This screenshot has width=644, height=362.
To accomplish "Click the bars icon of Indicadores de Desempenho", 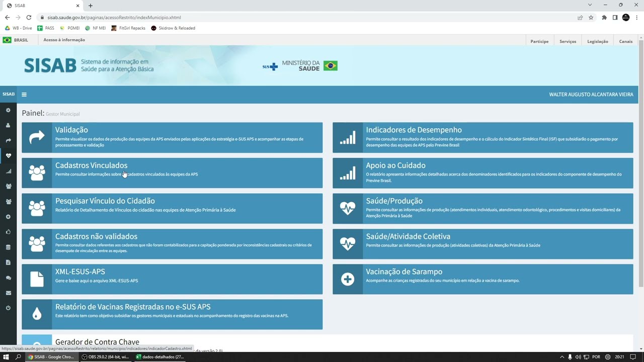I will click(x=348, y=137).
